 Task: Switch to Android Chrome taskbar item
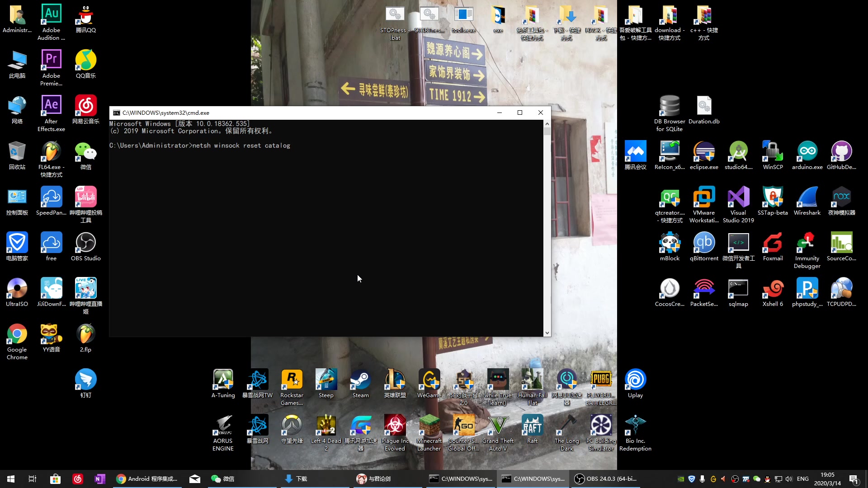[x=147, y=479]
